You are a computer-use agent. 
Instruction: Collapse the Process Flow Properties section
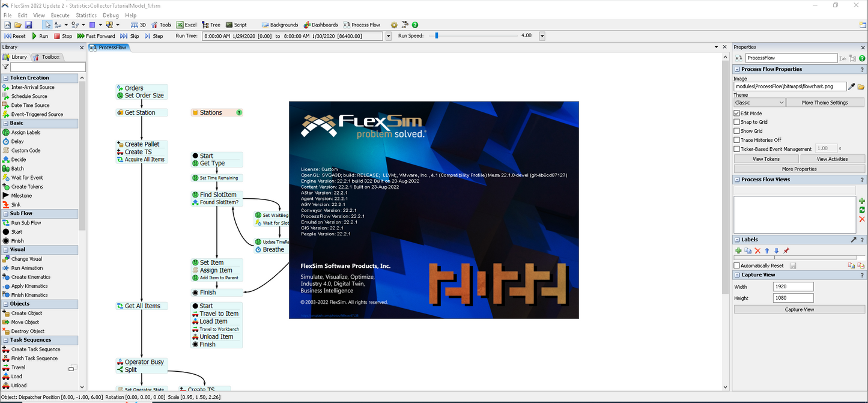(738, 69)
